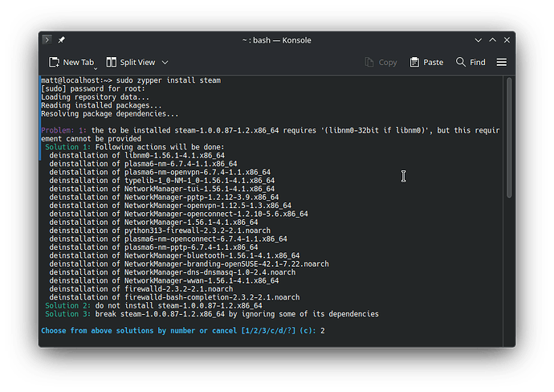Click the NetworkManager-dns-dnsmasq package line
The width and height of the screenshot is (554, 392).
click(173, 272)
